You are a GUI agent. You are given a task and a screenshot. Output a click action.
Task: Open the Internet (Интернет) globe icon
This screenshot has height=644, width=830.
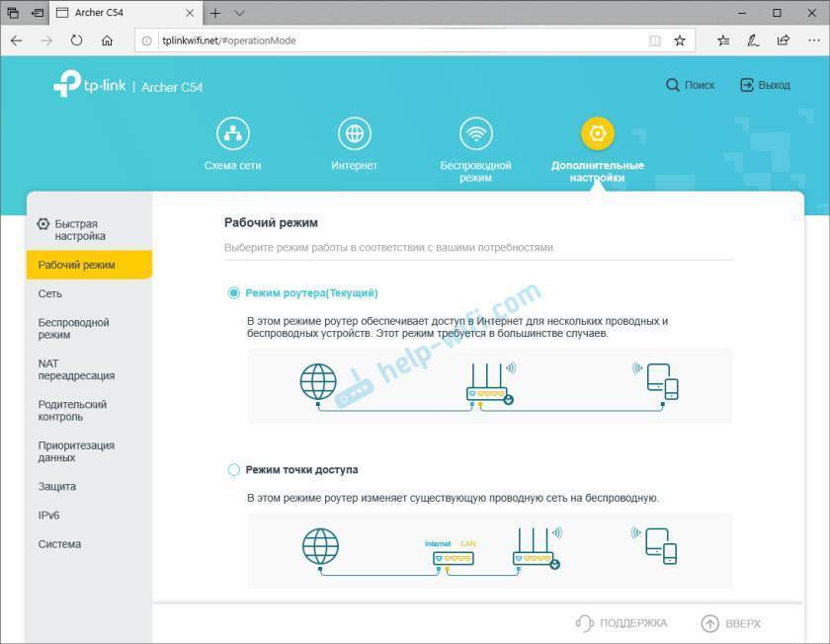coord(354,134)
